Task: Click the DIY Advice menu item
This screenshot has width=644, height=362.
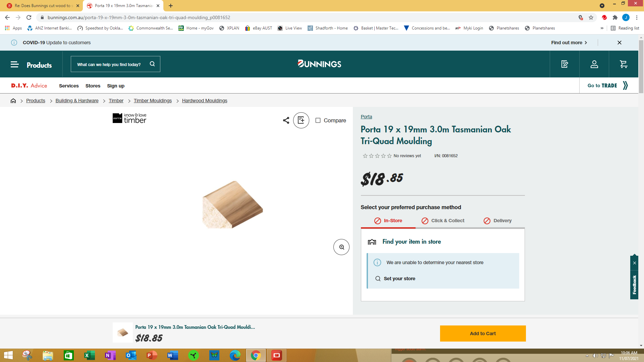Action: (29, 86)
